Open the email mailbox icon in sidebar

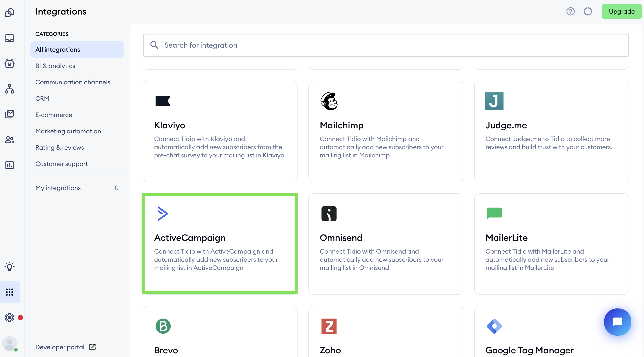10,114
